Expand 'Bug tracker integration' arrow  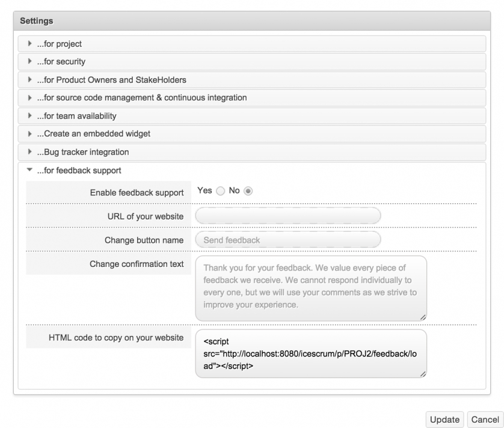29,151
